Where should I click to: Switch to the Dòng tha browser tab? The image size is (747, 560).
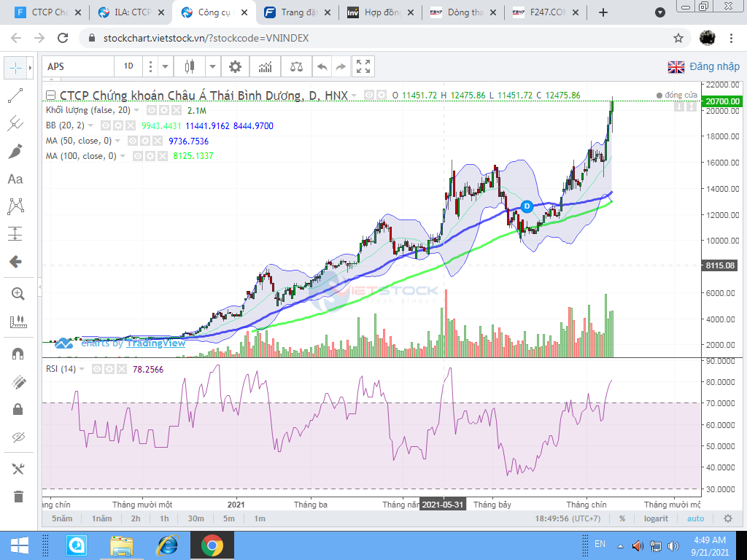click(x=463, y=12)
